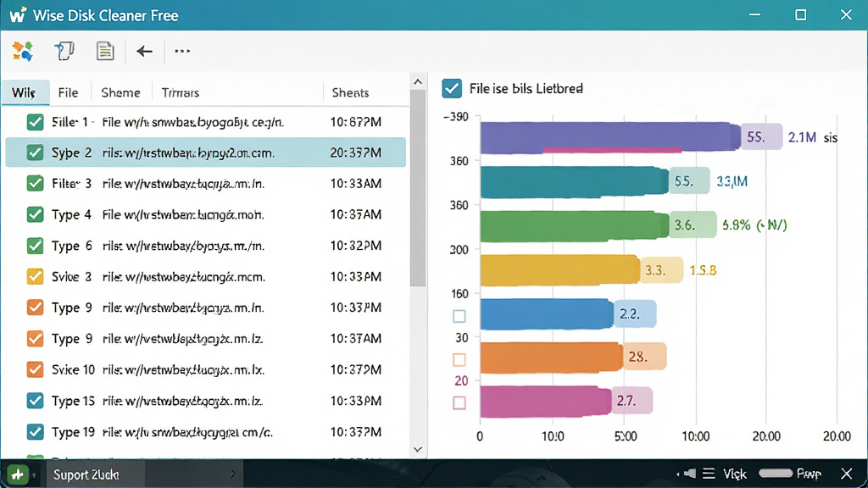
Task: Click the Sheats column header
Action: point(350,92)
